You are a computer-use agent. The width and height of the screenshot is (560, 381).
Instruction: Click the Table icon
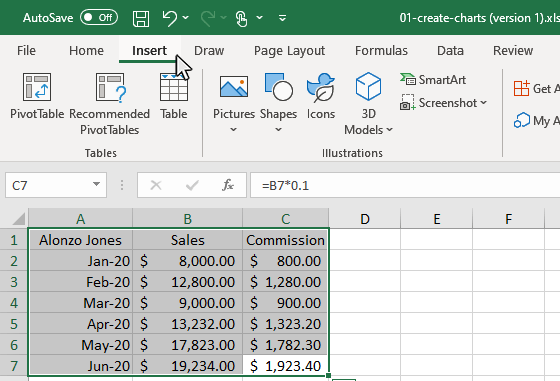coord(174,87)
